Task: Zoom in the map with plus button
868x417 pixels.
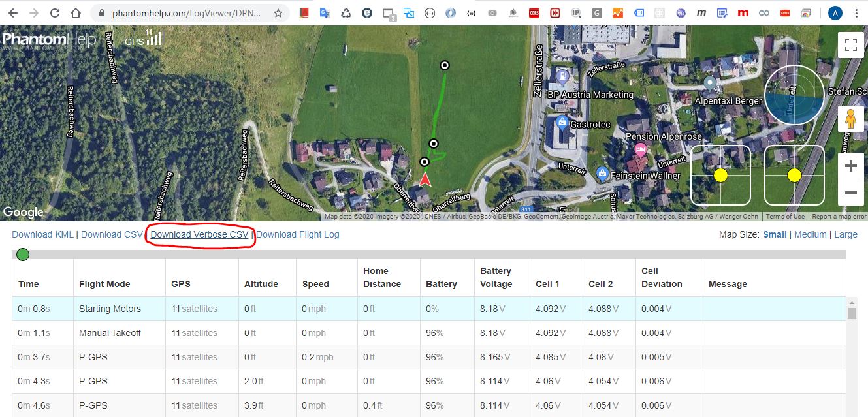Action: (850, 166)
